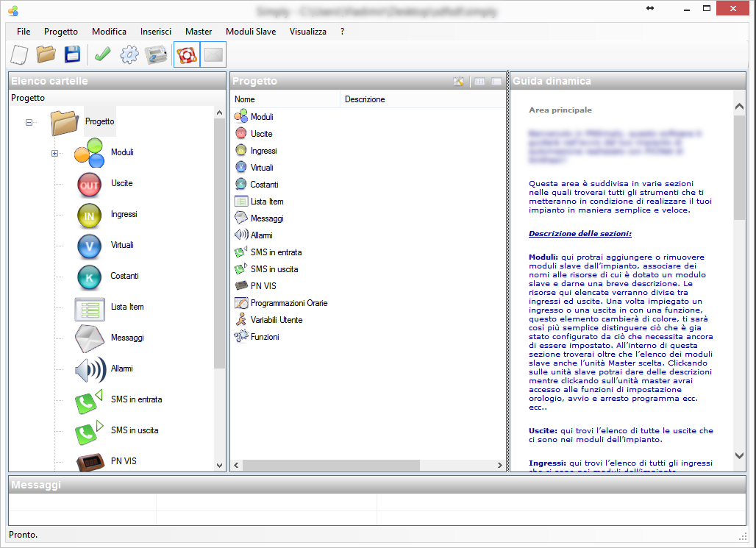
Task: Toggle the lifebuoy dynamic guide toolbar button
Action: (187, 54)
